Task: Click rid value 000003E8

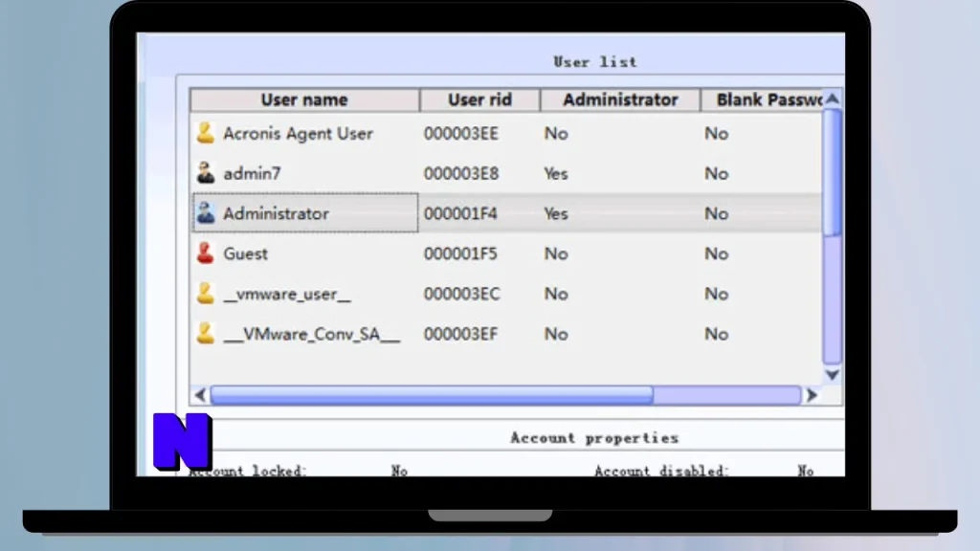Action: pos(460,174)
